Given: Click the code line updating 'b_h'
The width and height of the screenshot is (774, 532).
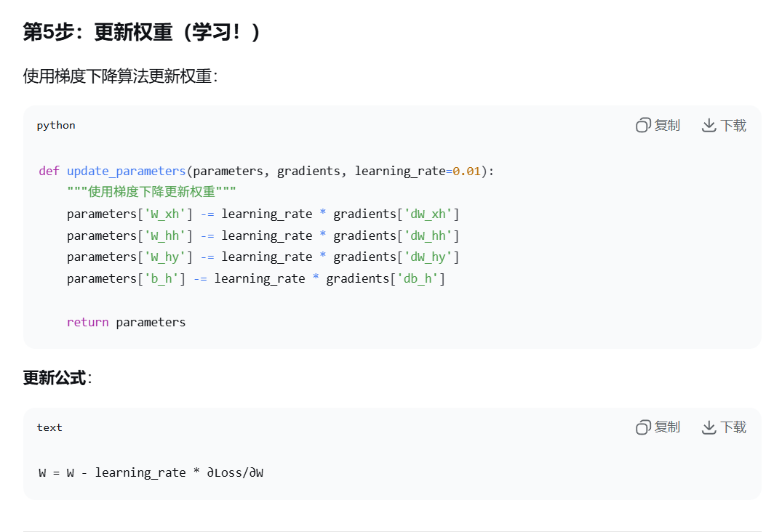Looking at the screenshot, I should point(256,278).
